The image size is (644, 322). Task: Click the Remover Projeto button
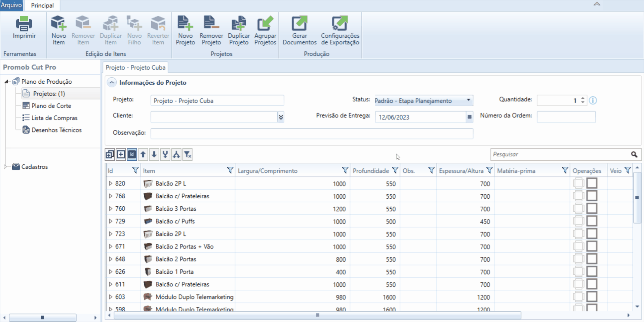point(211,30)
